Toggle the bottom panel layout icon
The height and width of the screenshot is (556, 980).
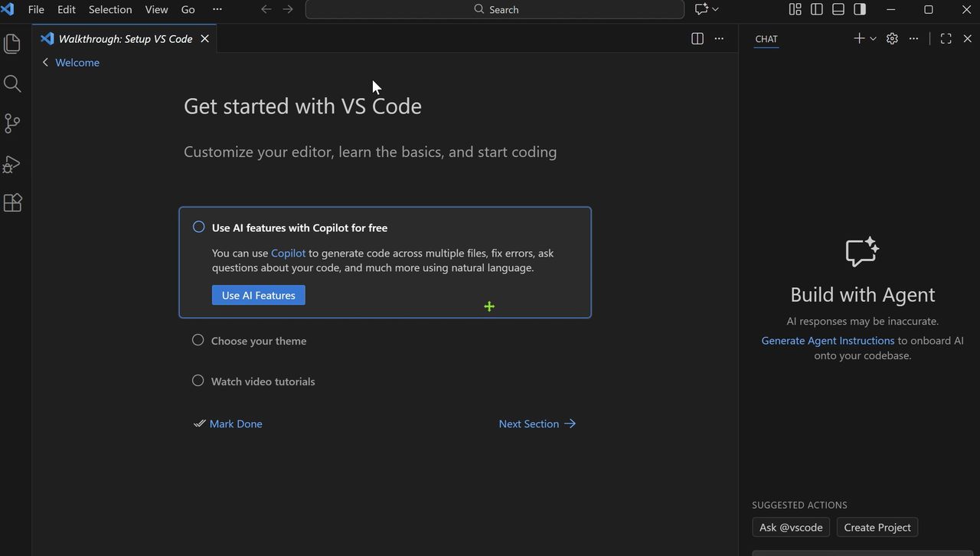pos(838,9)
